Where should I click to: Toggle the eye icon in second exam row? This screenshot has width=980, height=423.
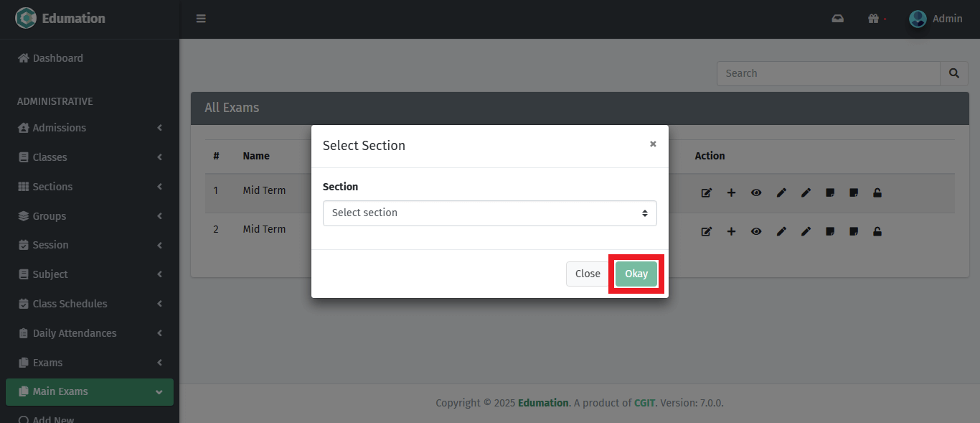[x=756, y=231]
